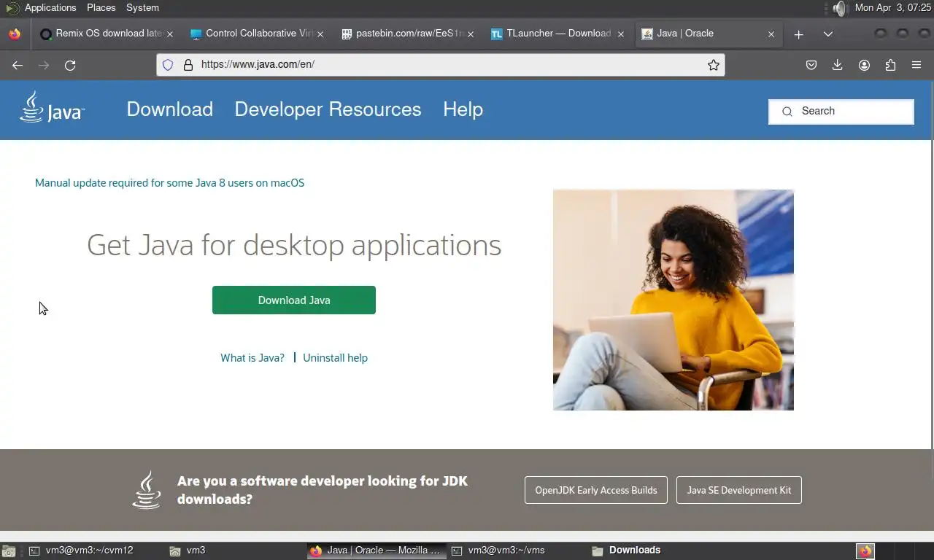
Task: Open the Help nav item
Action: click(x=463, y=109)
